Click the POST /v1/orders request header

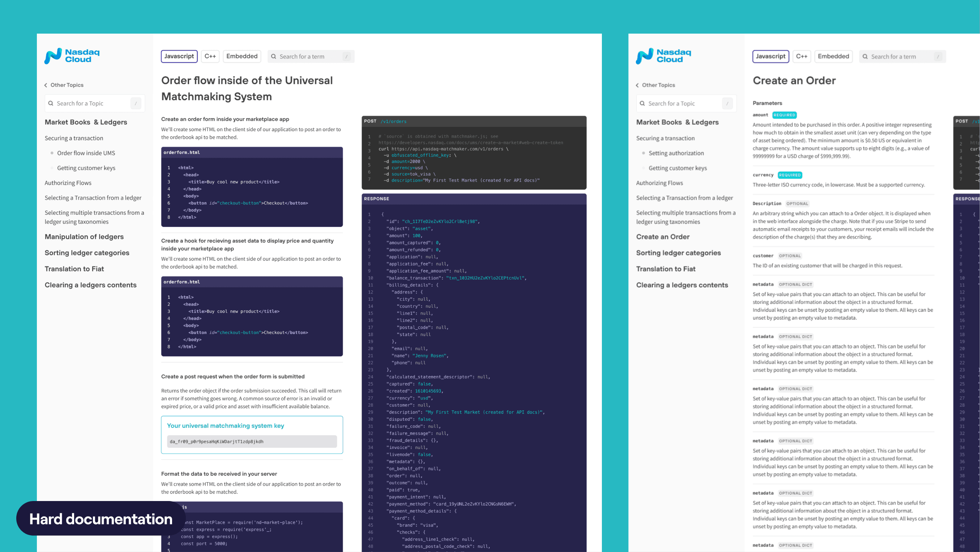click(x=474, y=121)
